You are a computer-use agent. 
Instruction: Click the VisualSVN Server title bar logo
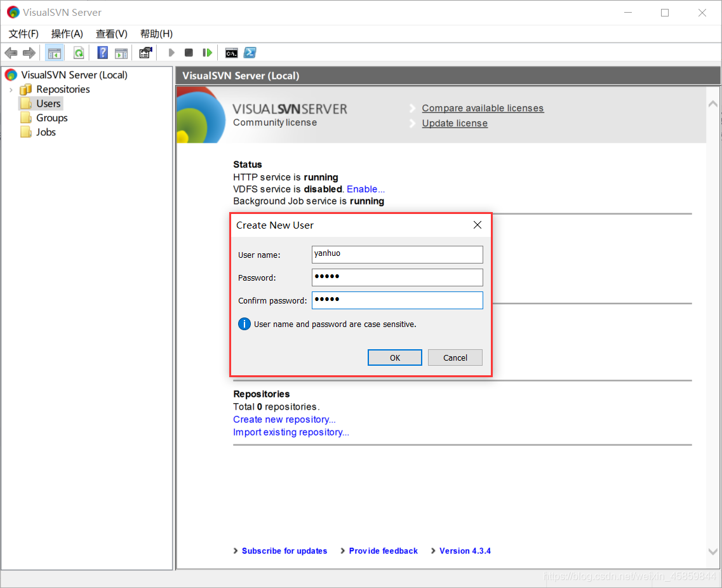point(13,13)
